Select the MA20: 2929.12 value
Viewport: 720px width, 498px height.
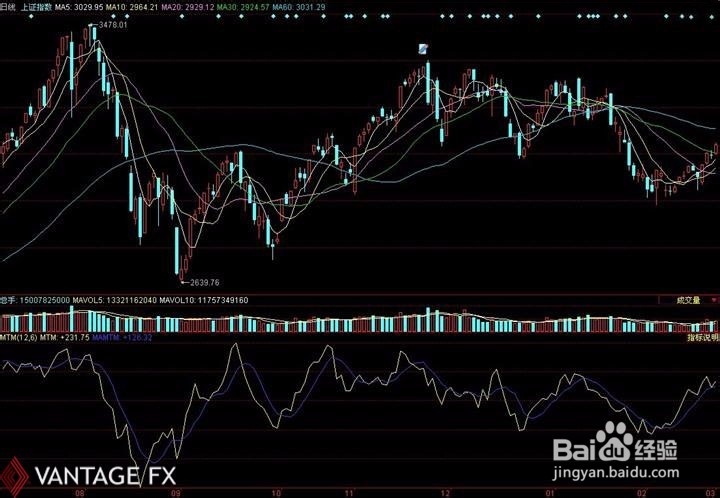[187, 7]
